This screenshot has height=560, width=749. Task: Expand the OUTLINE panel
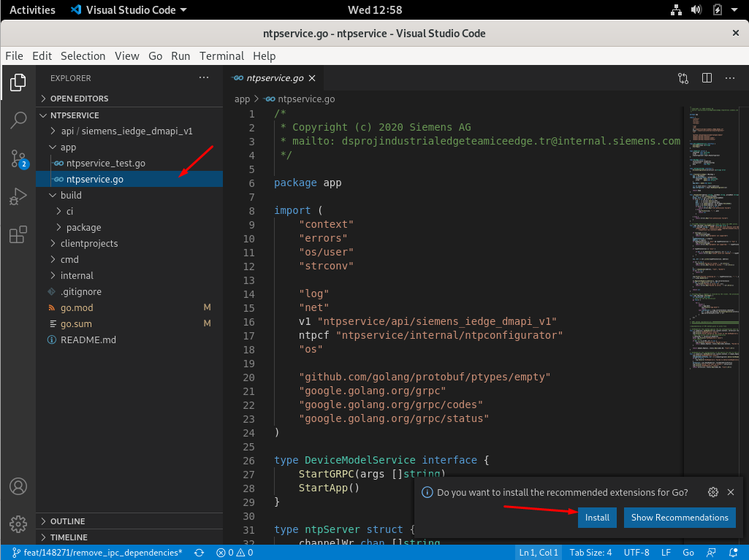67,521
